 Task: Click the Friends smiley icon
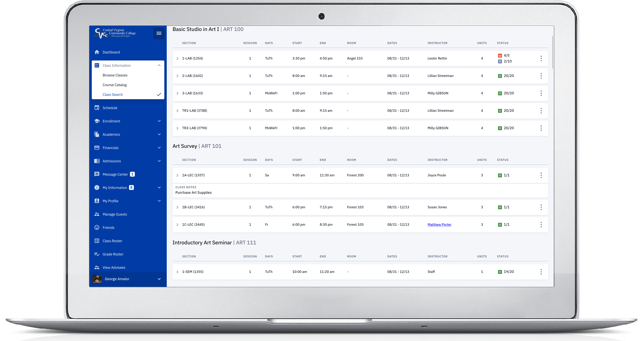(x=97, y=227)
